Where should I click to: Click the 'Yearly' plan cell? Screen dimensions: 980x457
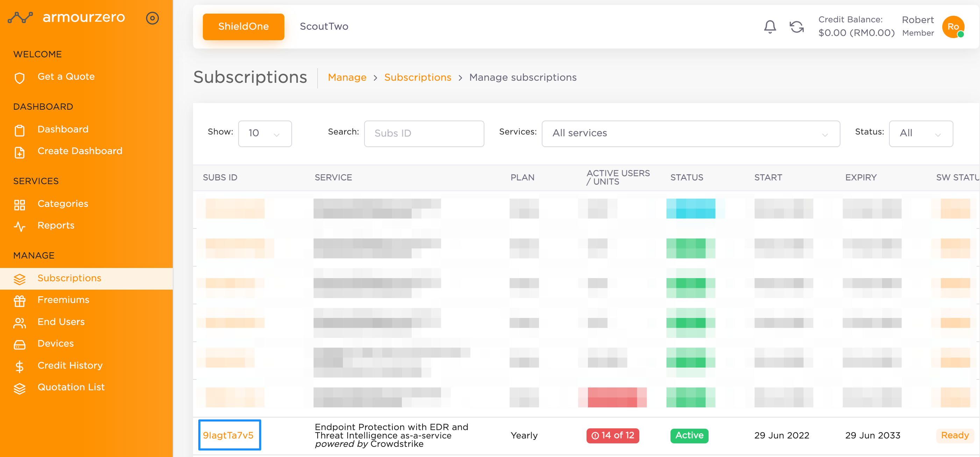524,435
